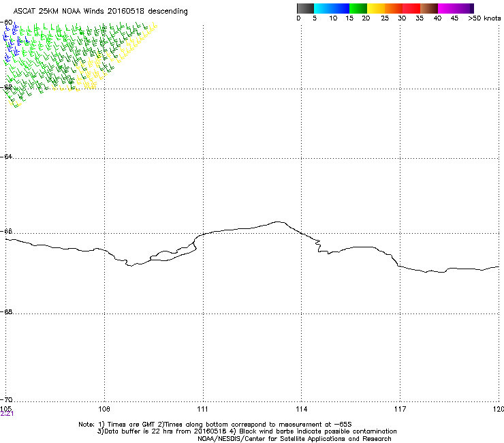504x443 pixels.
Task: Click the '25' legend tick label
Action: pos(385,18)
